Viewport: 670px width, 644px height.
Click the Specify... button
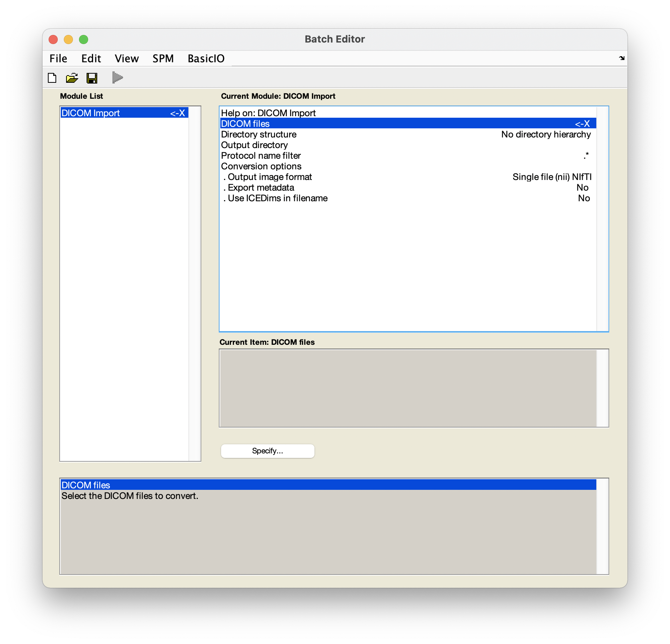[267, 451]
